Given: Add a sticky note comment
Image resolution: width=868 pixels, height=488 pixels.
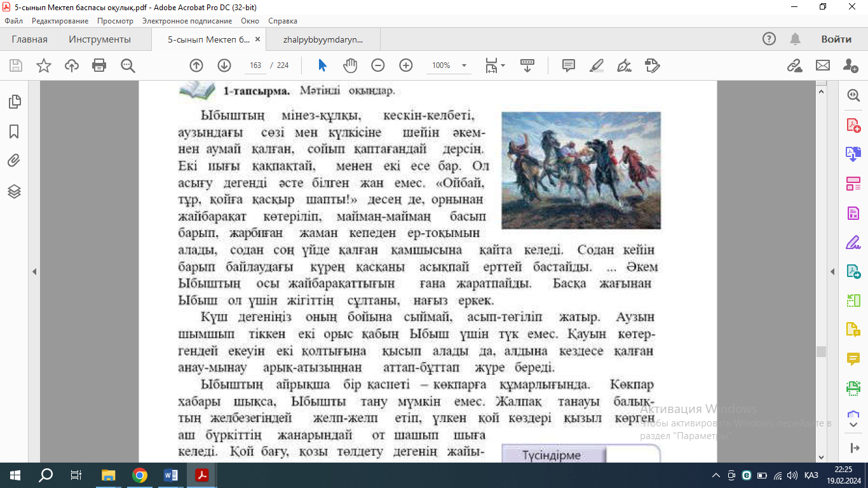Looking at the screenshot, I should [x=569, y=65].
